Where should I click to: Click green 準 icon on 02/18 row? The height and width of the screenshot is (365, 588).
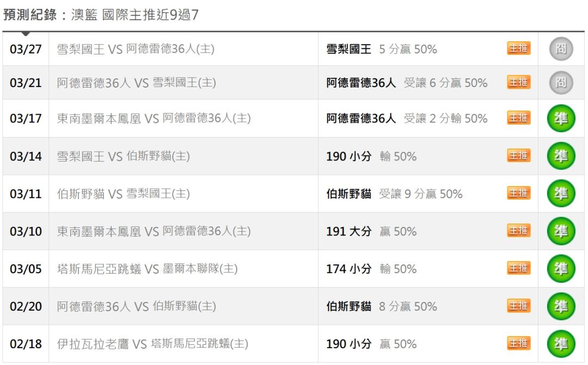(x=561, y=344)
